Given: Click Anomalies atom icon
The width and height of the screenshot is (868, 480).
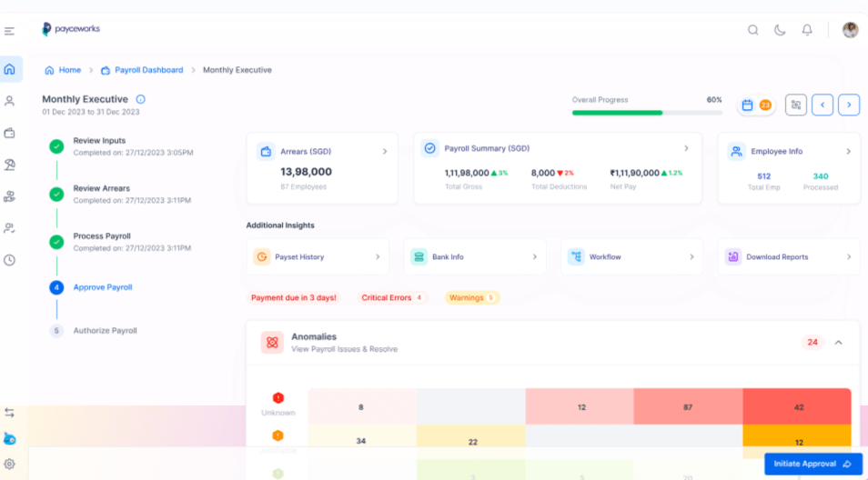Looking at the screenshot, I should [x=272, y=343].
